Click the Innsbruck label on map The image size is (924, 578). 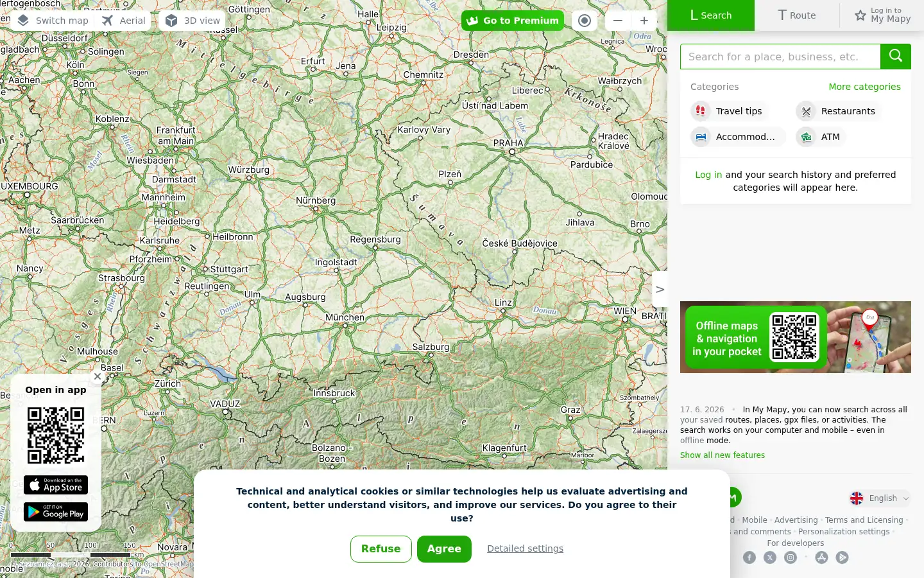tap(334, 393)
